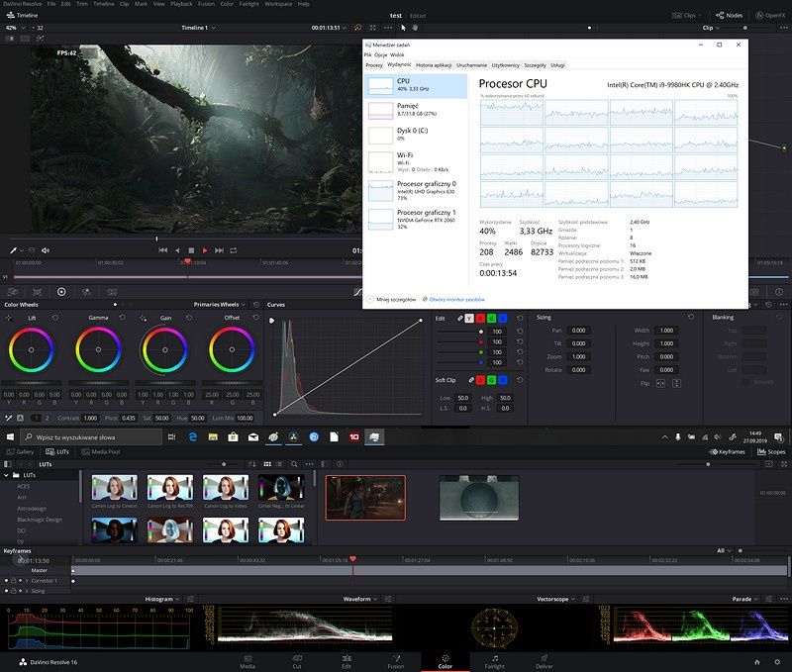Play in reverse in the viewer
792x672 pixels.
point(177,250)
